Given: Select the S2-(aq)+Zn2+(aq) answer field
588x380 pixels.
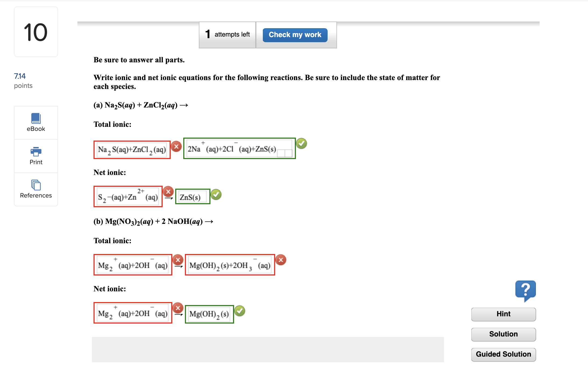Looking at the screenshot, I should [128, 196].
